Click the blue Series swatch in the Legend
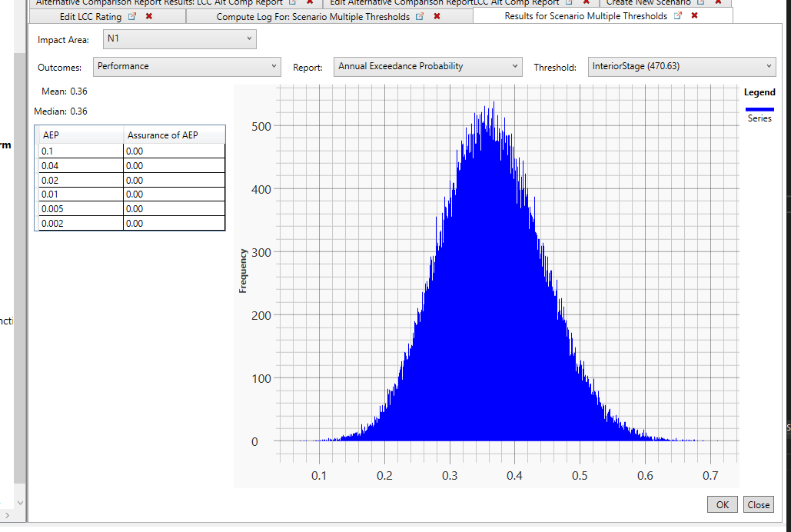This screenshot has height=532, width=791. (x=759, y=108)
